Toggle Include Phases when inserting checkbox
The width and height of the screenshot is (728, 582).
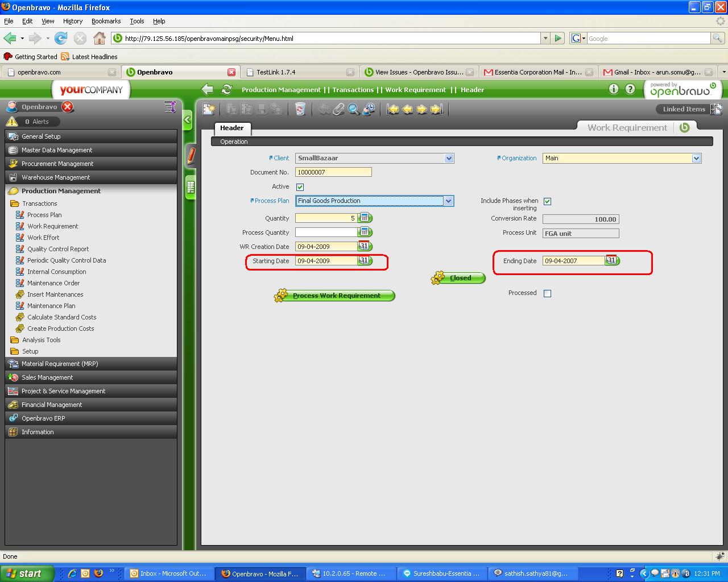click(x=547, y=201)
